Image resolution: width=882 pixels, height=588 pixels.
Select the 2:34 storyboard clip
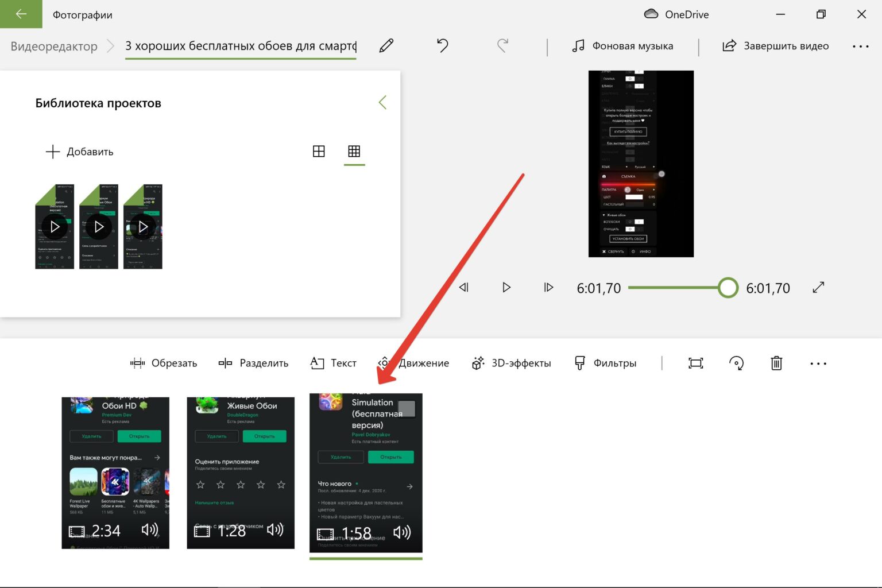click(115, 473)
